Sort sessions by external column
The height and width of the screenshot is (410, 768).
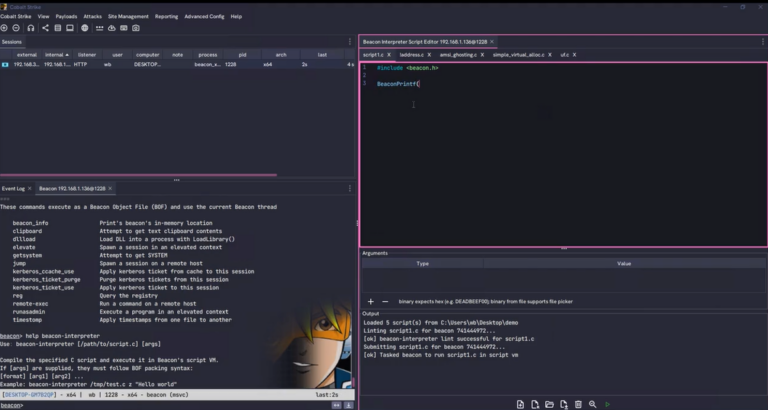click(27, 55)
